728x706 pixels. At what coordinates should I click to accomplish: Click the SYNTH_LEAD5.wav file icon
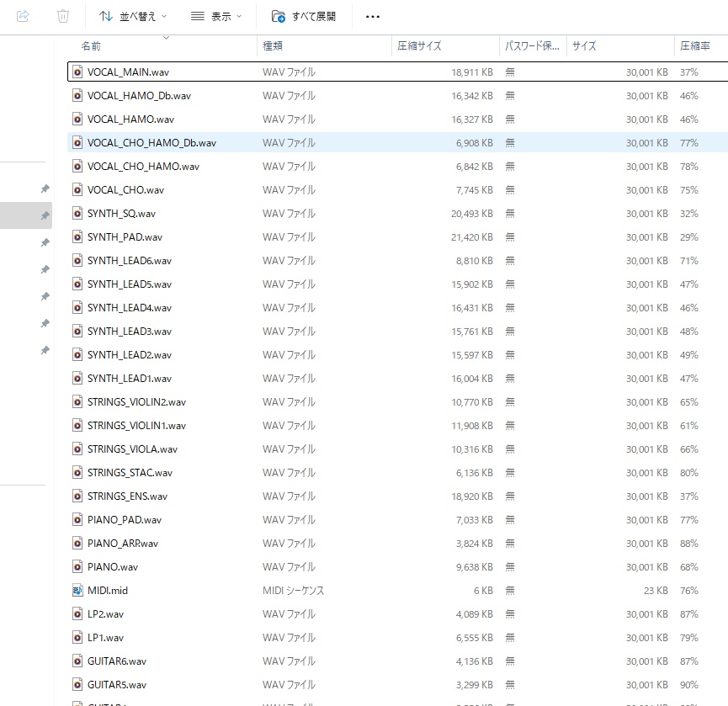click(77, 284)
